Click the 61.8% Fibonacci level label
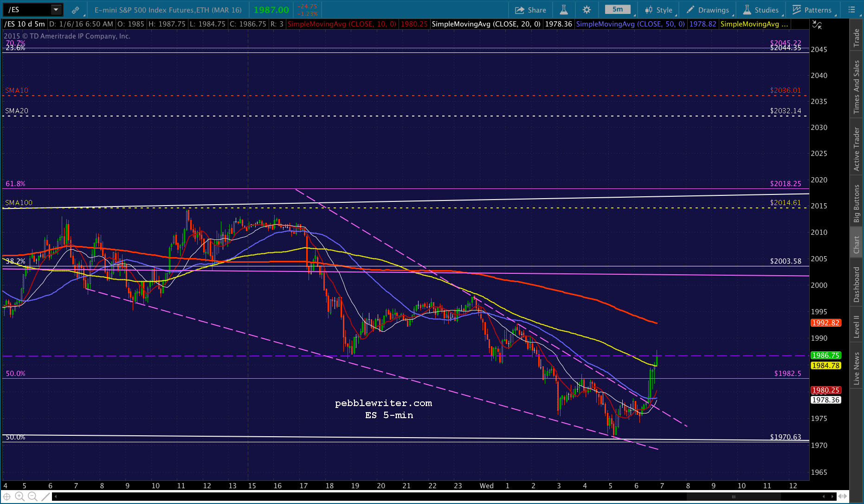Image resolution: width=864 pixels, height=504 pixels. pyautogui.click(x=15, y=184)
